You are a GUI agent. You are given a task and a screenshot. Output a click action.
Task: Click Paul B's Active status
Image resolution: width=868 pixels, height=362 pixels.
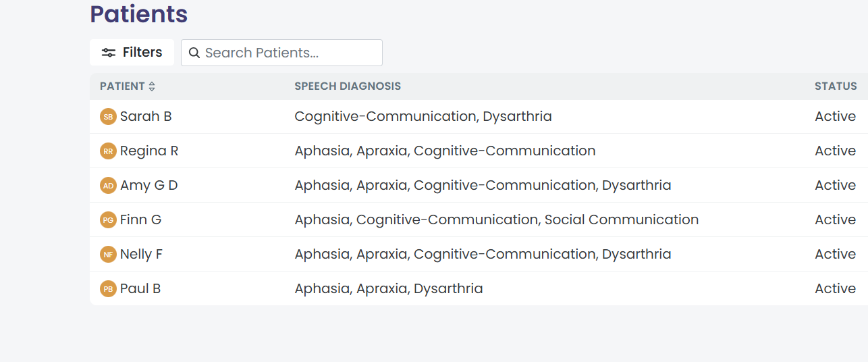(835, 289)
